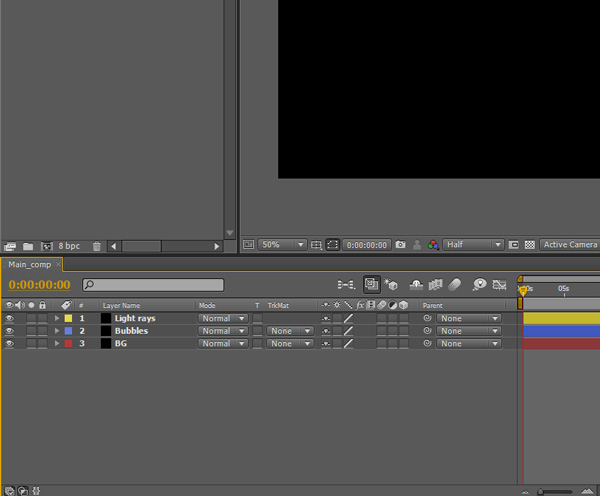Screen dimensions: 600x496
Task: Click the viewer current time 0:00:00:00 button
Action: (x=367, y=245)
